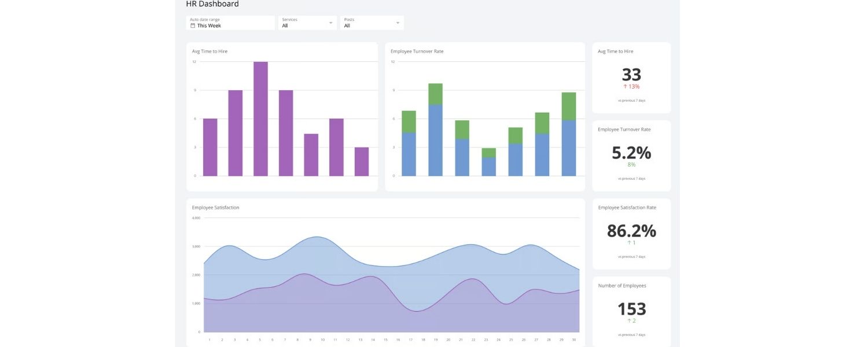Click the 33 Avg Time to Hire value
The width and height of the screenshot is (868, 347).
[632, 74]
